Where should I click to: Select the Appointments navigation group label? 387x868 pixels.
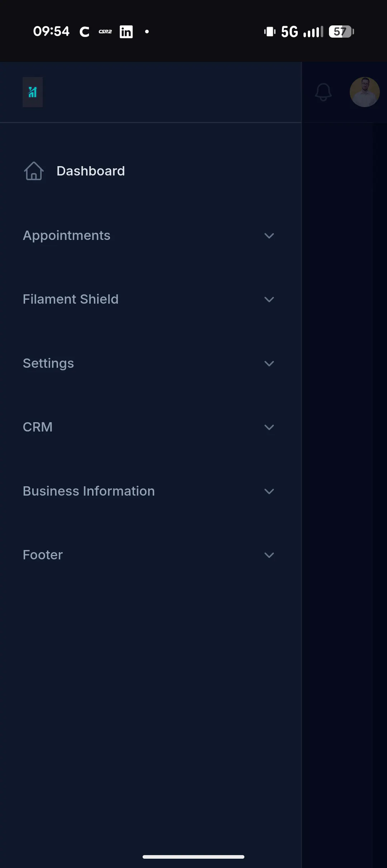tap(67, 236)
